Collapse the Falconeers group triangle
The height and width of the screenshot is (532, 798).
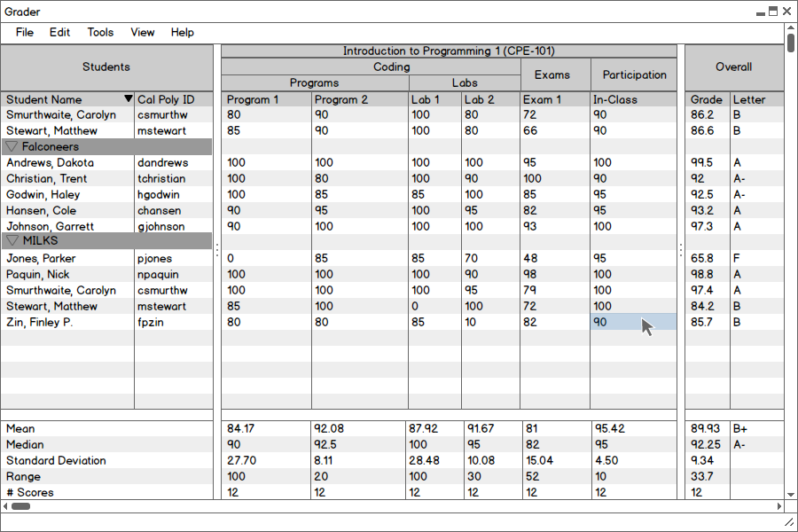(12, 146)
